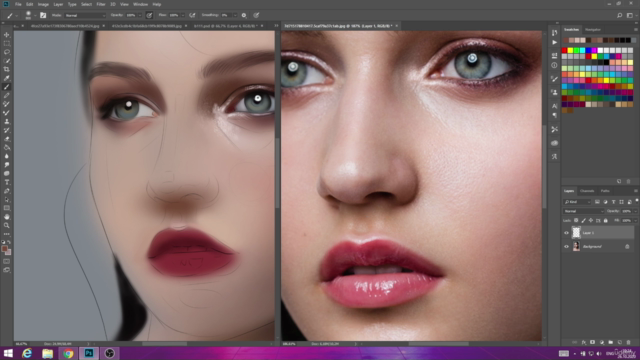Toggle lock all padlock in Layers panel
This screenshot has width=640, height=360.
click(x=606, y=220)
